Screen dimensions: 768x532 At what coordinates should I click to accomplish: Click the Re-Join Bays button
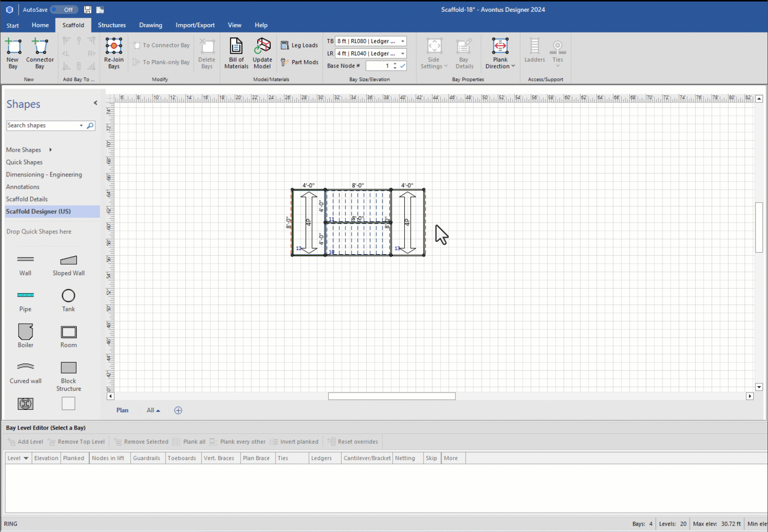pos(113,53)
